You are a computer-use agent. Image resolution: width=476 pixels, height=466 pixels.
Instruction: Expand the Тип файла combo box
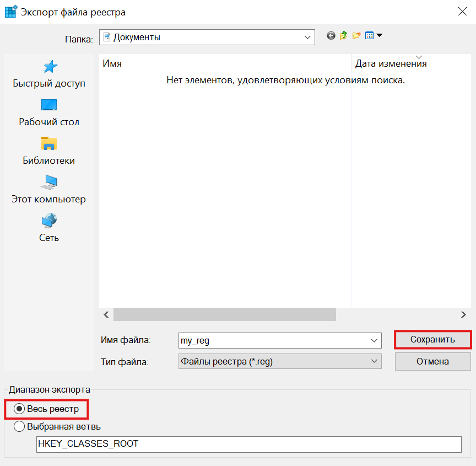[375, 361]
